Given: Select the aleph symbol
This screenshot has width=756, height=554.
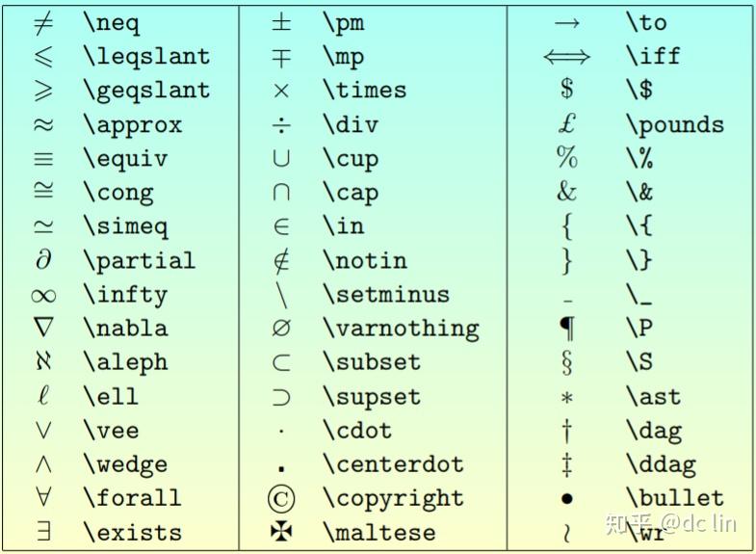Looking at the screenshot, I should tap(43, 363).
